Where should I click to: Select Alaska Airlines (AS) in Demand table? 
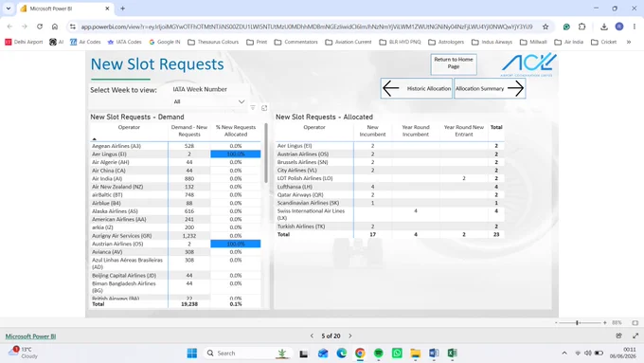(x=115, y=211)
